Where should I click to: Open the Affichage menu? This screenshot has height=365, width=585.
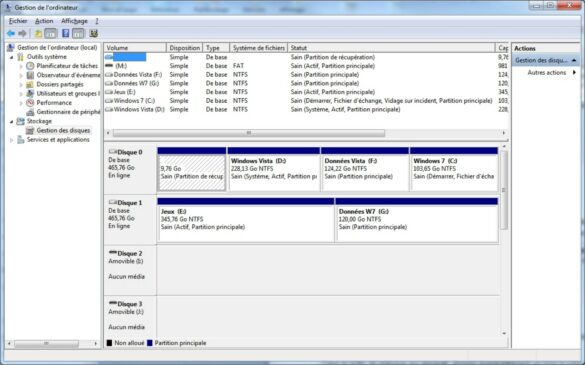(74, 21)
